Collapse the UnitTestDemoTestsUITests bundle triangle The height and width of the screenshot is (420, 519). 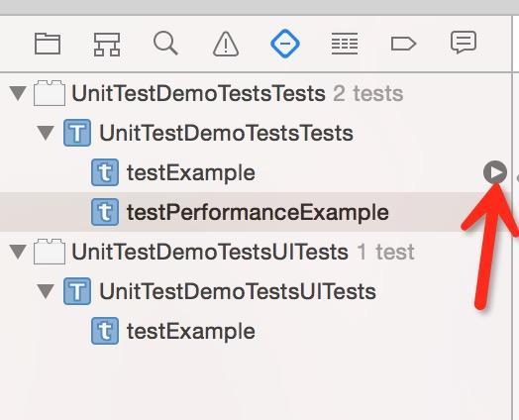tap(18, 252)
